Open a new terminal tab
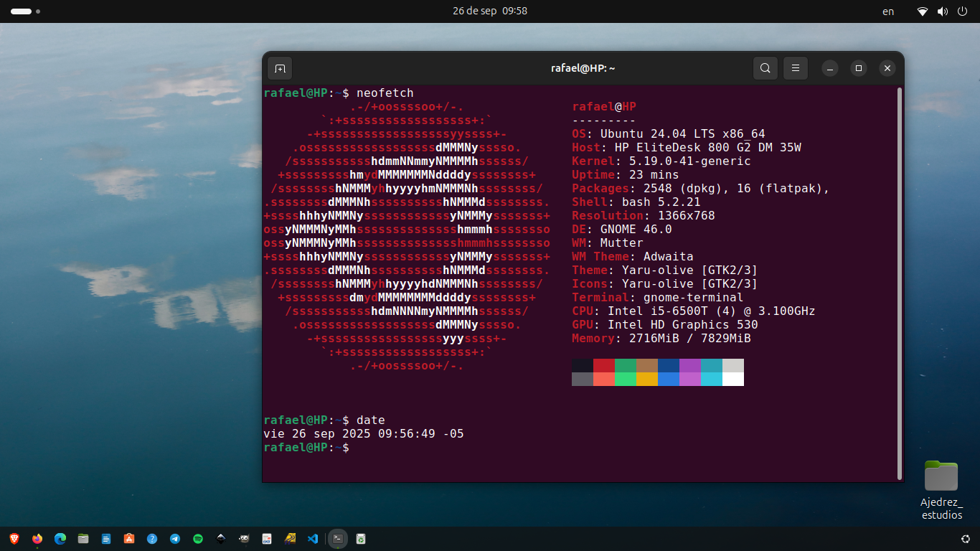Image resolution: width=980 pixels, height=551 pixels. [x=280, y=68]
